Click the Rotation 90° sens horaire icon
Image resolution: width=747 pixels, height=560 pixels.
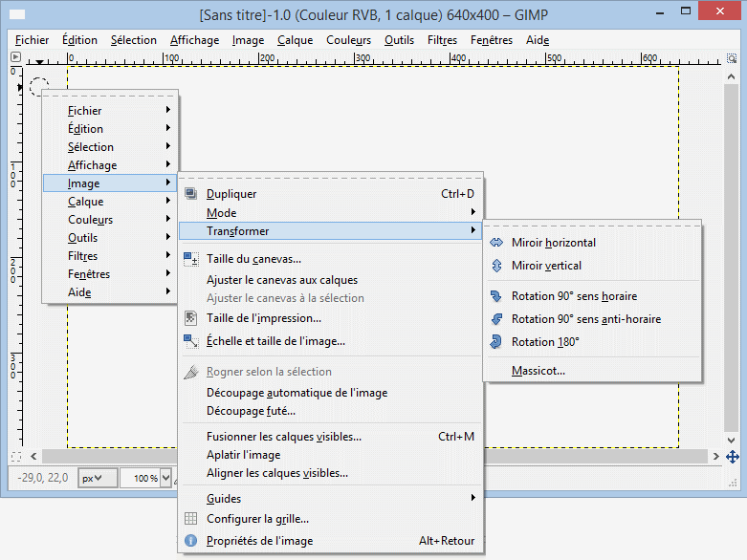point(496,296)
